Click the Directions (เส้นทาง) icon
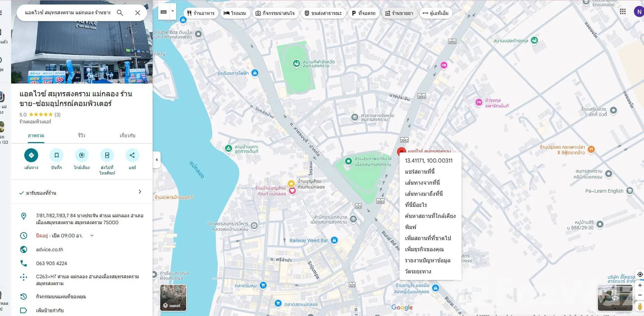The width and height of the screenshot is (644, 316). click(x=31, y=155)
